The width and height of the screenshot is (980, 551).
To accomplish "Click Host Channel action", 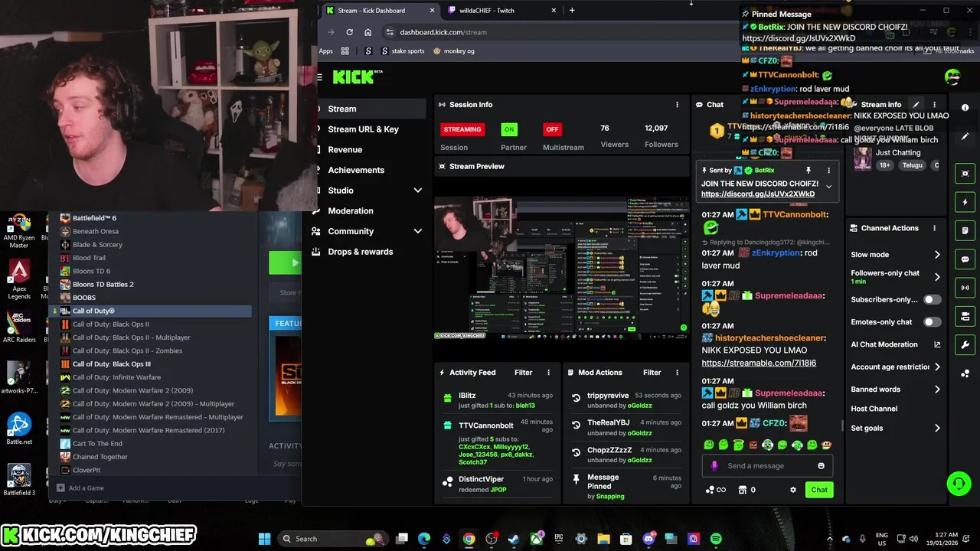I will [874, 409].
